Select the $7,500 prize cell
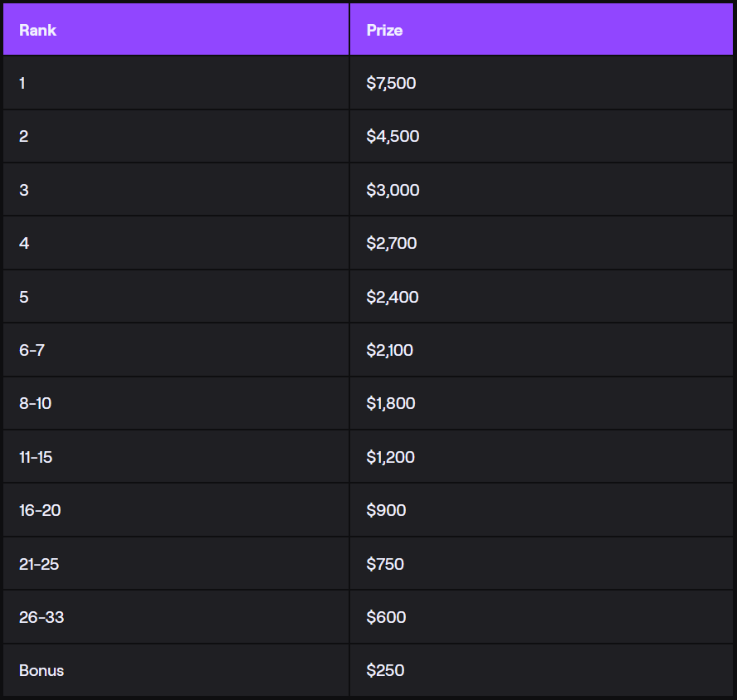 tap(391, 83)
